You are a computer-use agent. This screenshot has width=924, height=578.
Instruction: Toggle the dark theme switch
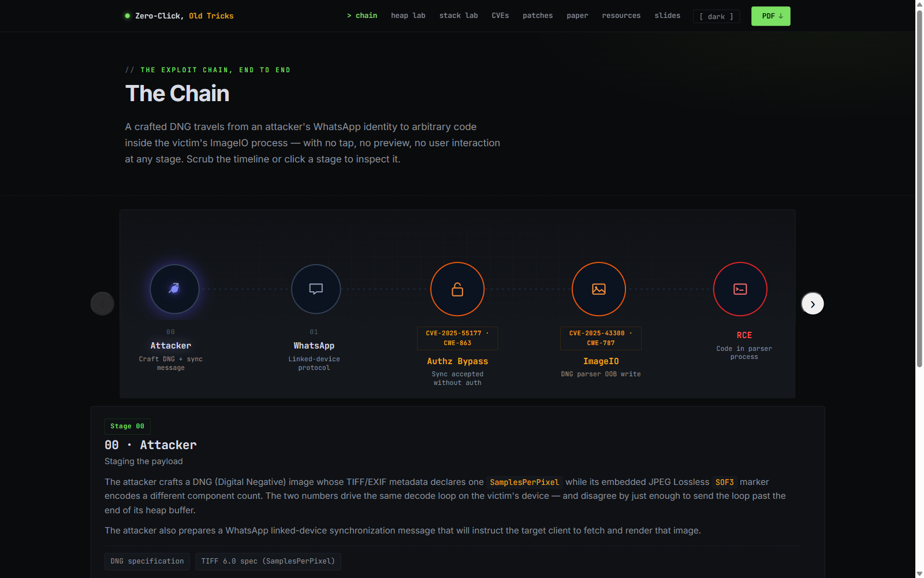716,16
